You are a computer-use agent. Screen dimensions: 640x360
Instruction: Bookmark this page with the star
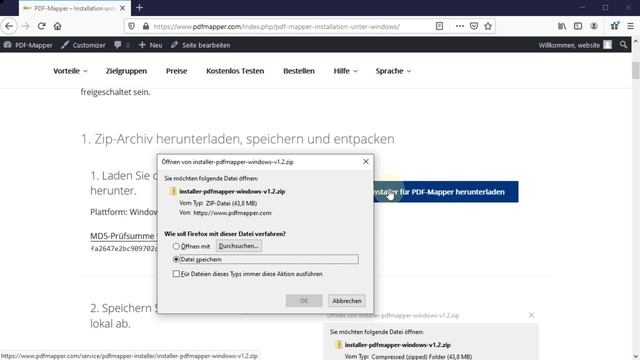(488, 26)
